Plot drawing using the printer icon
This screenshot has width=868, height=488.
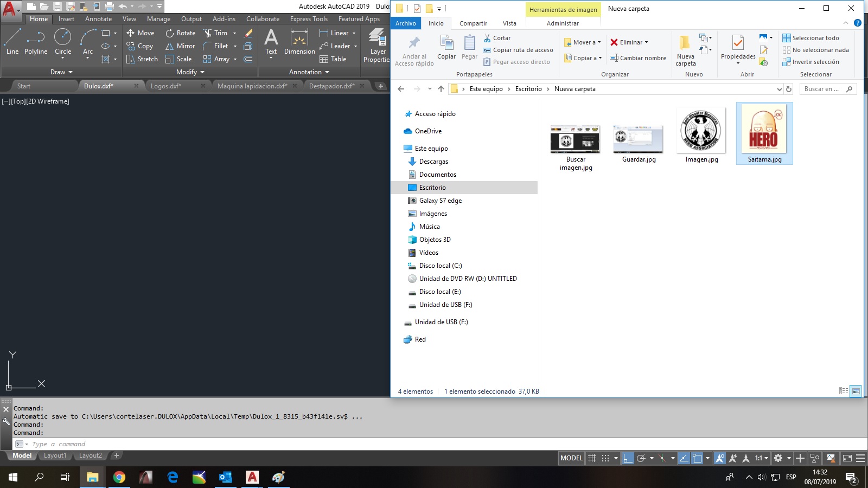109,7
